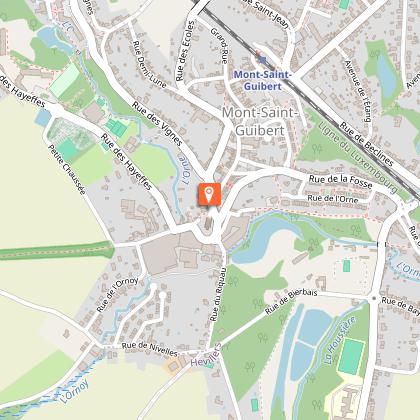Select the Rue de Beclines label

point(366,144)
